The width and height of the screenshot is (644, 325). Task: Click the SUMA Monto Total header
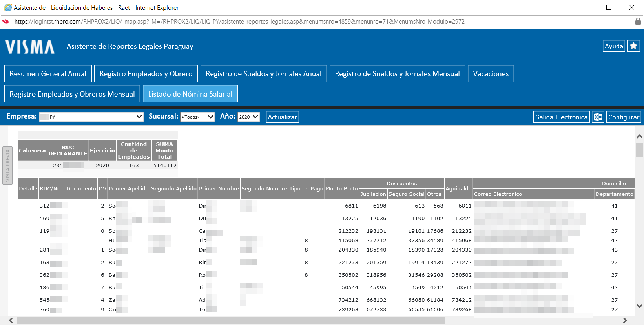coord(164,150)
